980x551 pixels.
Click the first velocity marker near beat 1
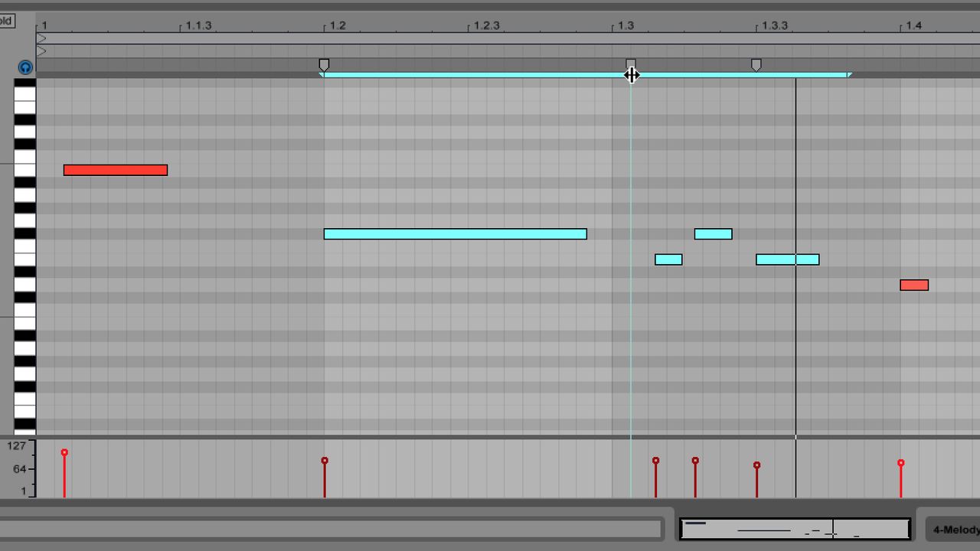click(x=64, y=453)
